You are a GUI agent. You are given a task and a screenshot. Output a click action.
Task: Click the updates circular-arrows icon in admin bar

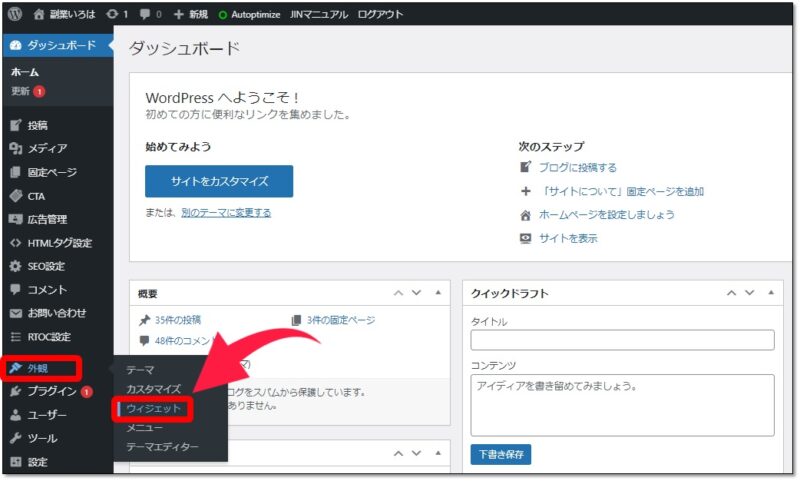point(112,14)
